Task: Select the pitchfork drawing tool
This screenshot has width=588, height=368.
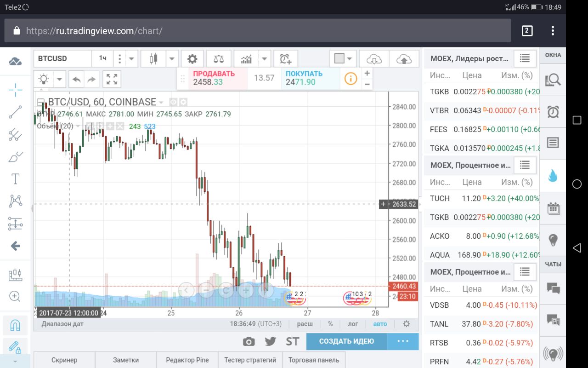Action: pos(15,134)
